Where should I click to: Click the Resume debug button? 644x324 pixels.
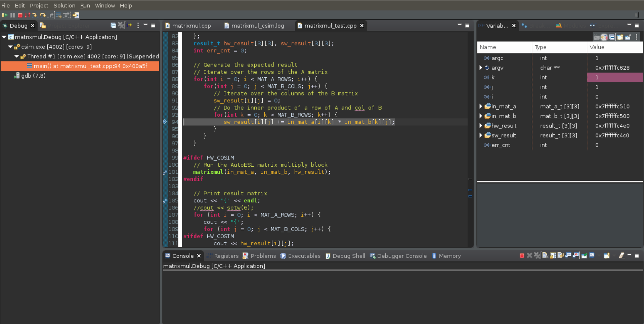point(5,15)
